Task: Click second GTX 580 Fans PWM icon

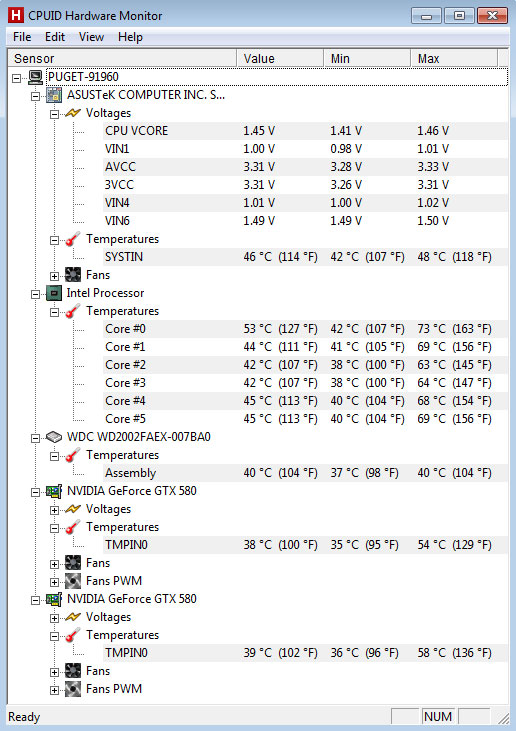Action: pos(73,689)
